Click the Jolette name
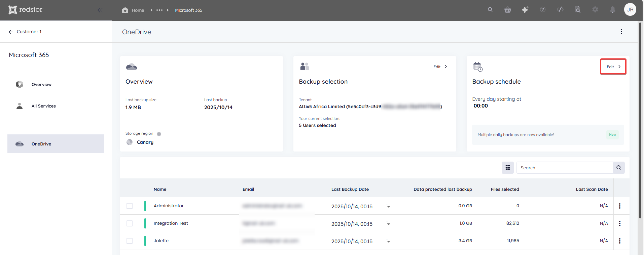Viewport: 644px width, 255px height. pyautogui.click(x=161, y=241)
